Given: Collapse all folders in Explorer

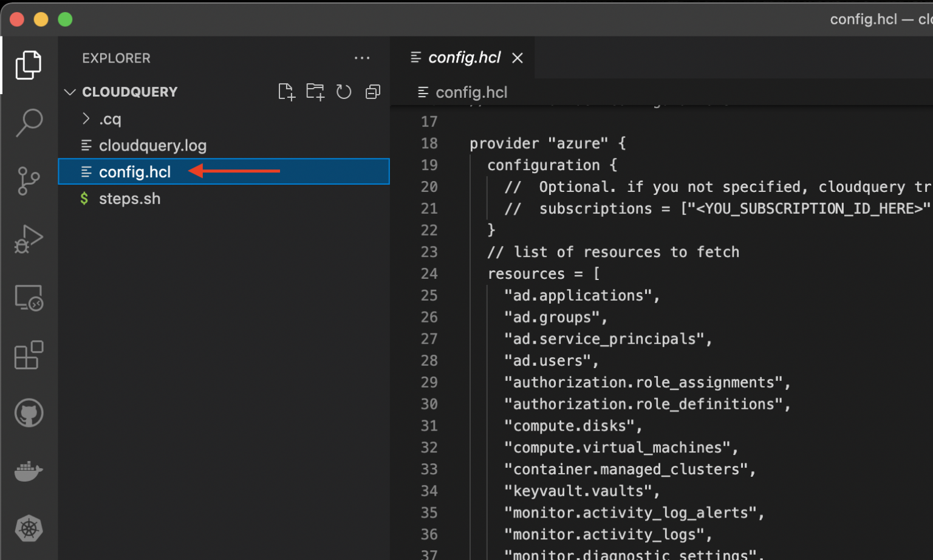Looking at the screenshot, I should pos(372,91).
